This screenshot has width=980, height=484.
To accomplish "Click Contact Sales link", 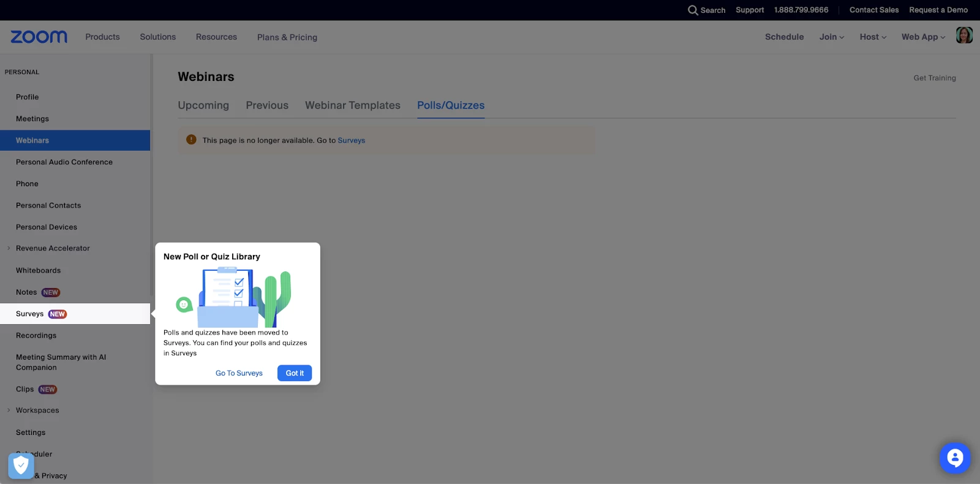I will tap(874, 10).
